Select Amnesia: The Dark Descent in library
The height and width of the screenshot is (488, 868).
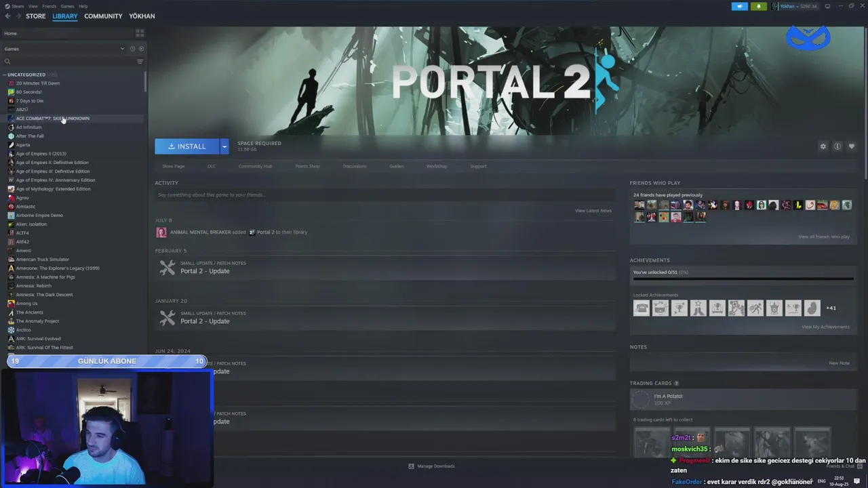44,295
